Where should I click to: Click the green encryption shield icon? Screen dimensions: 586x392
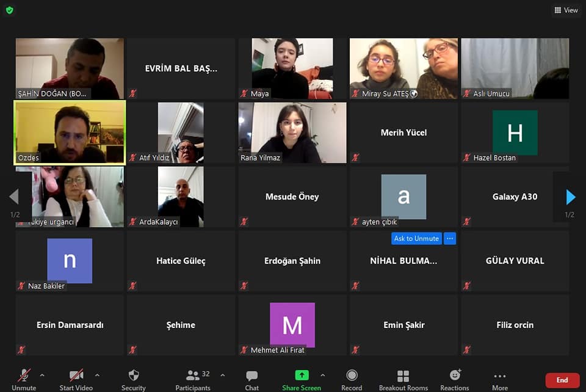click(x=10, y=10)
